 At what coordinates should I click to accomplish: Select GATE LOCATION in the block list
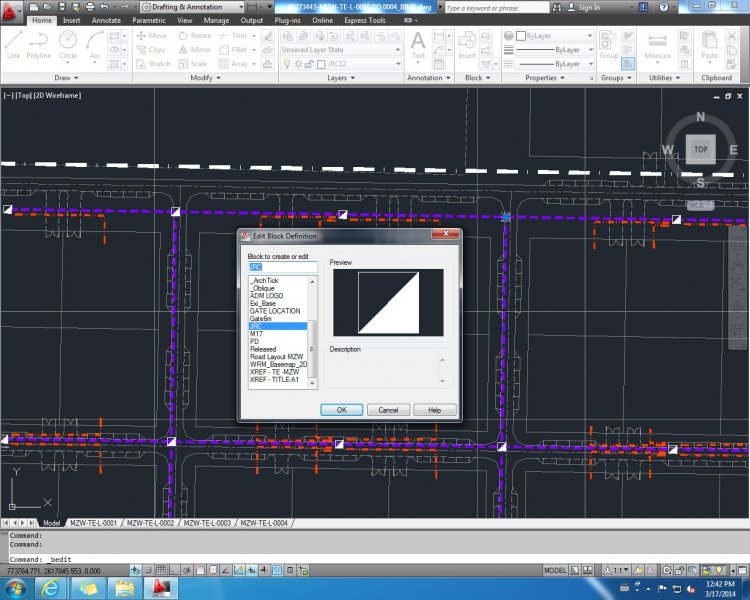(x=275, y=311)
